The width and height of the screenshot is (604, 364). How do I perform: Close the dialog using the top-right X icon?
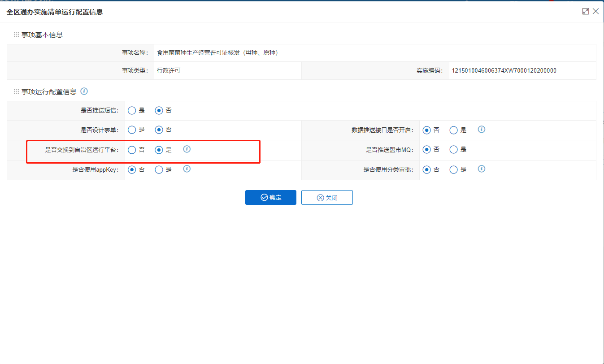pyautogui.click(x=595, y=12)
